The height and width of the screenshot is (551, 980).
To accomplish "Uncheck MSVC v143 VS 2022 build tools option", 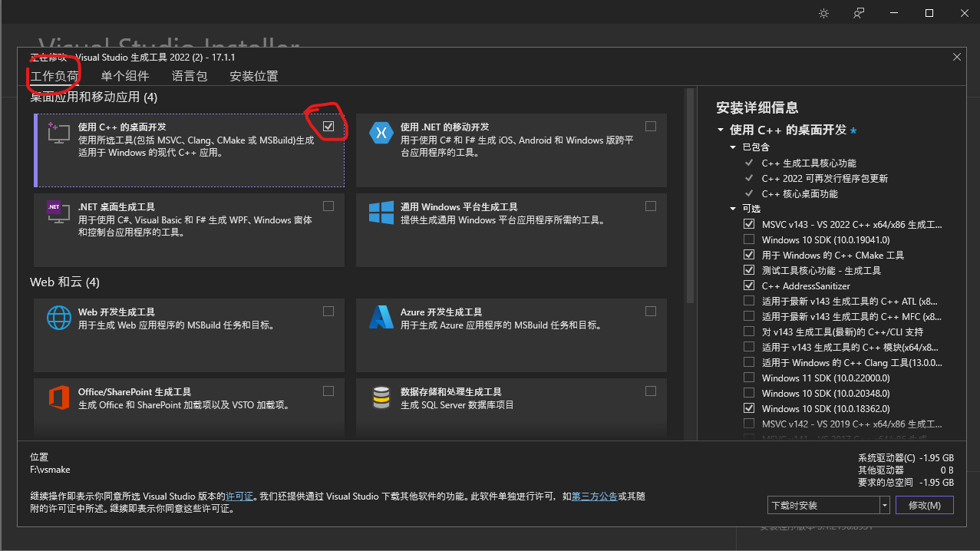I will [x=749, y=224].
